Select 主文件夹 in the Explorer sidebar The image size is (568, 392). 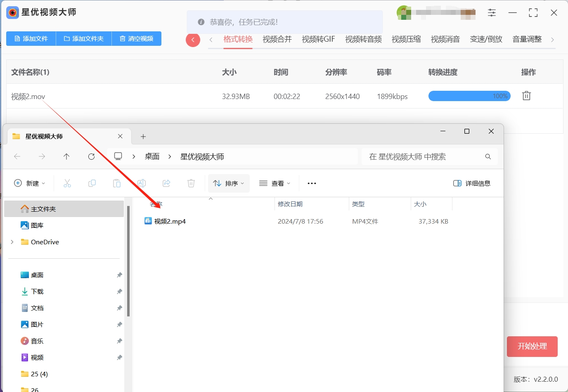(x=64, y=209)
